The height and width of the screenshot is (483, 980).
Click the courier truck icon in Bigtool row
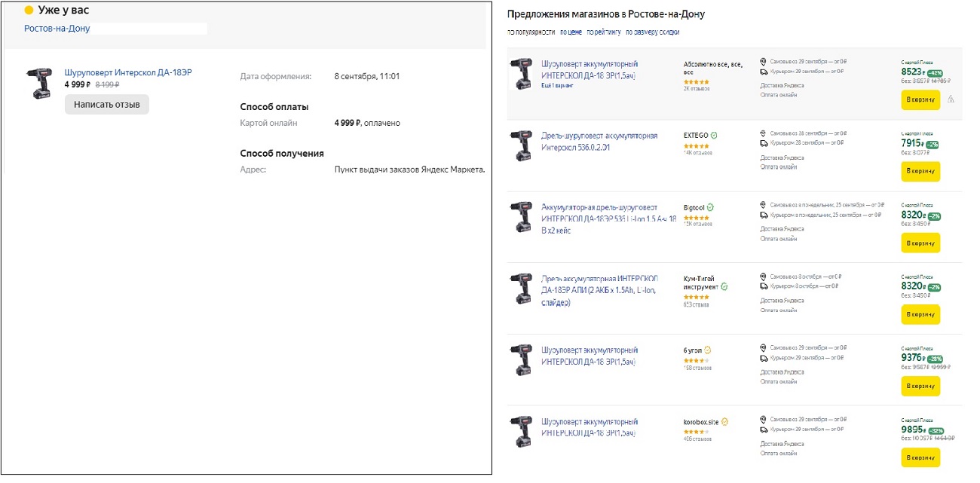pos(764,215)
